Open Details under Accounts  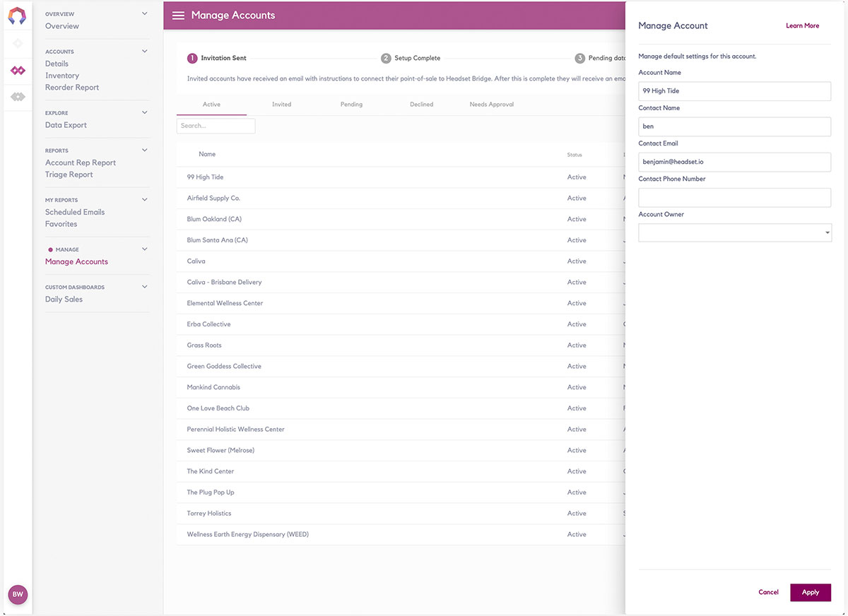(57, 64)
